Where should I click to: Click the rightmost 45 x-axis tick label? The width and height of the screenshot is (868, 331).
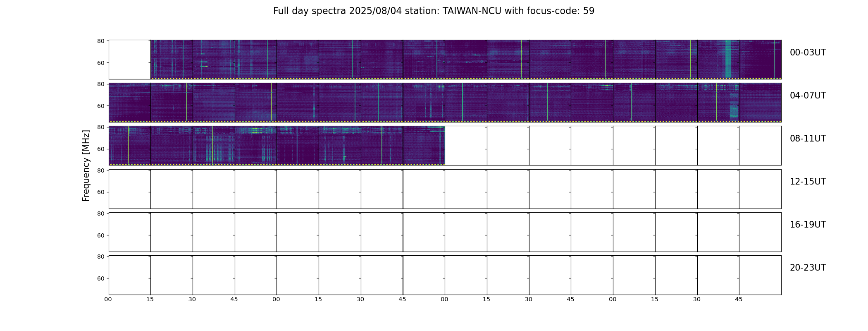739,299
